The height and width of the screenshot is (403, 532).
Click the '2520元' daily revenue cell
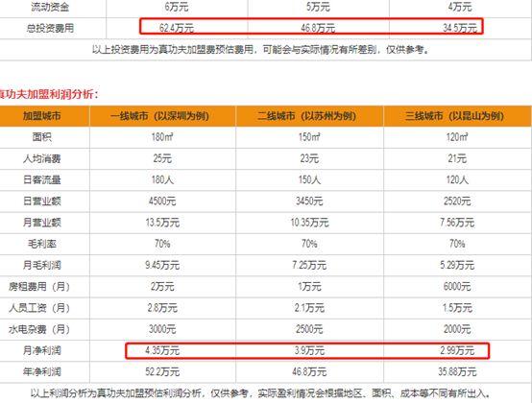tap(457, 201)
